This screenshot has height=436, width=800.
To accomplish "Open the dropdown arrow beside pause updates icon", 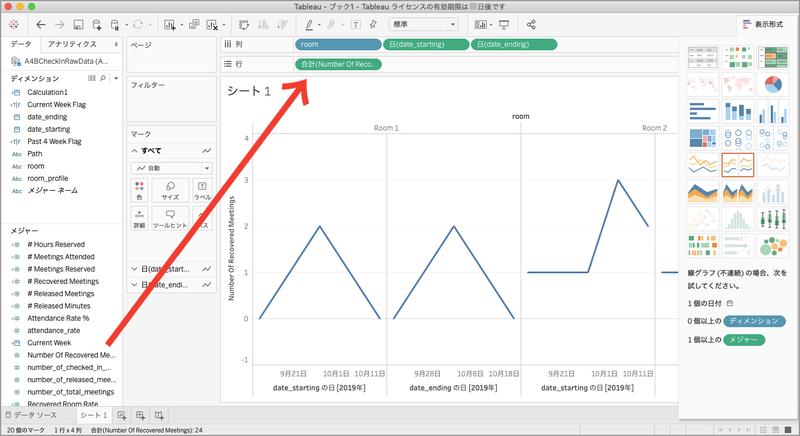I will click(127, 25).
